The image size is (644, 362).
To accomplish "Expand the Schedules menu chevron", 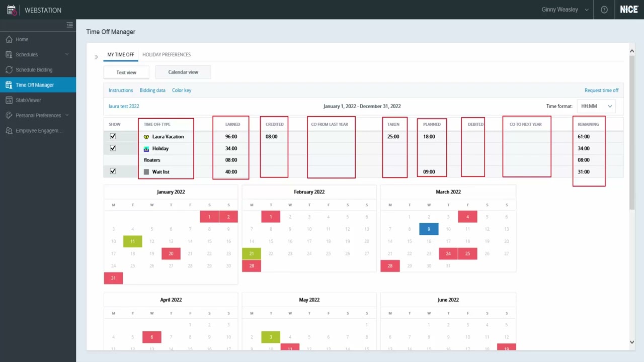I will coord(67,54).
